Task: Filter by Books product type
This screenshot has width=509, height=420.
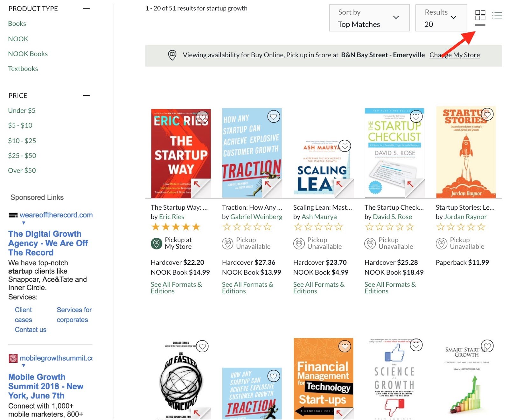Action: (x=17, y=24)
